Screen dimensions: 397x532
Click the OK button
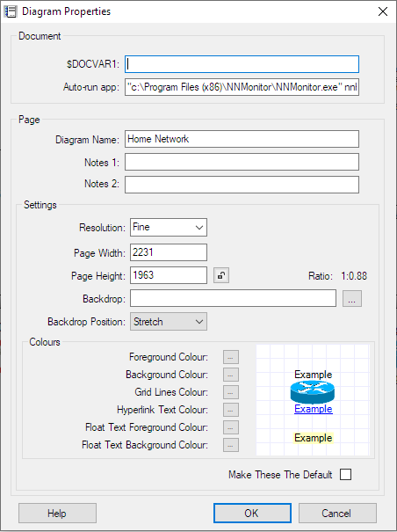[x=252, y=513]
